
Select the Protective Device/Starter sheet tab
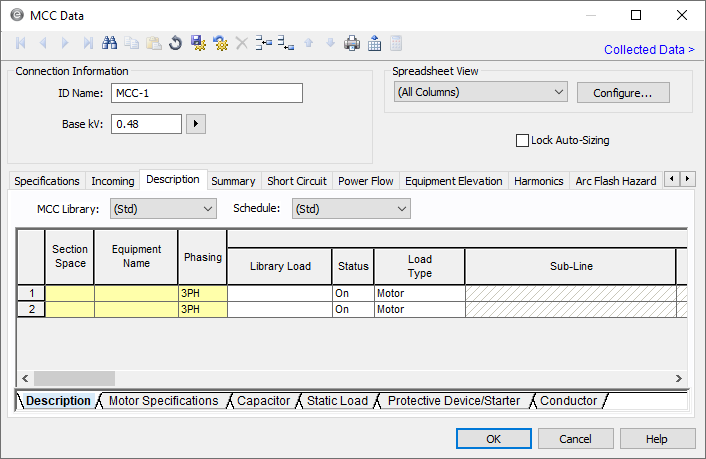(453, 401)
